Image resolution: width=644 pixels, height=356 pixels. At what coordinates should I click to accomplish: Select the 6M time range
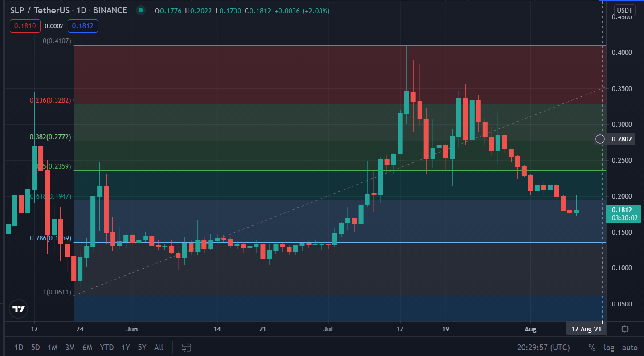click(x=87, y=348)
